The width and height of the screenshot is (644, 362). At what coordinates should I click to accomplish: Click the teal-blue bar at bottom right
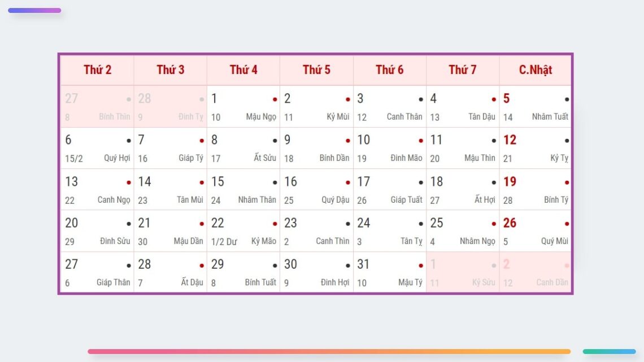pos(609,351)
